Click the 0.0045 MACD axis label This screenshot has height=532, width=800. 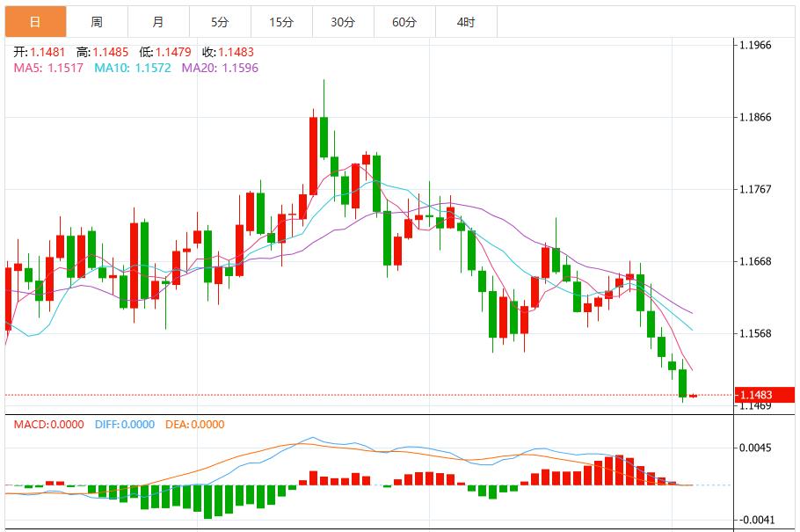click(753, 448)
